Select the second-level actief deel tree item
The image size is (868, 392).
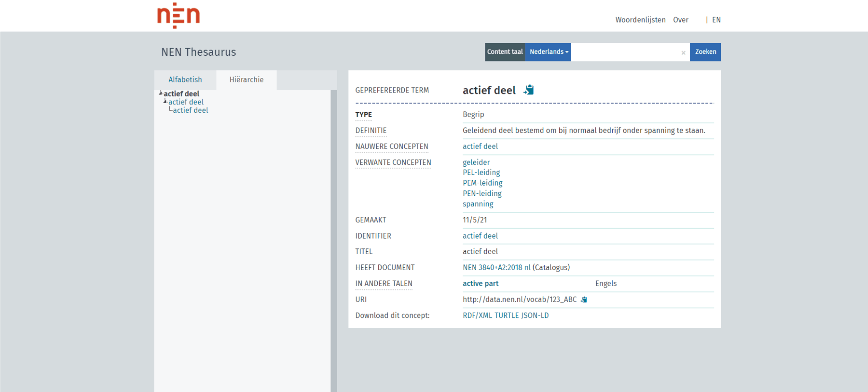point(186,102)
